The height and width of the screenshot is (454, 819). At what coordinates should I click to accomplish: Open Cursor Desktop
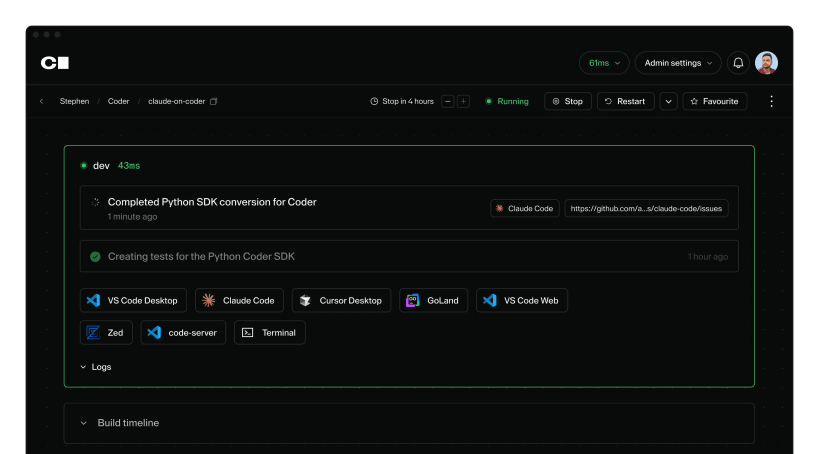341,300
